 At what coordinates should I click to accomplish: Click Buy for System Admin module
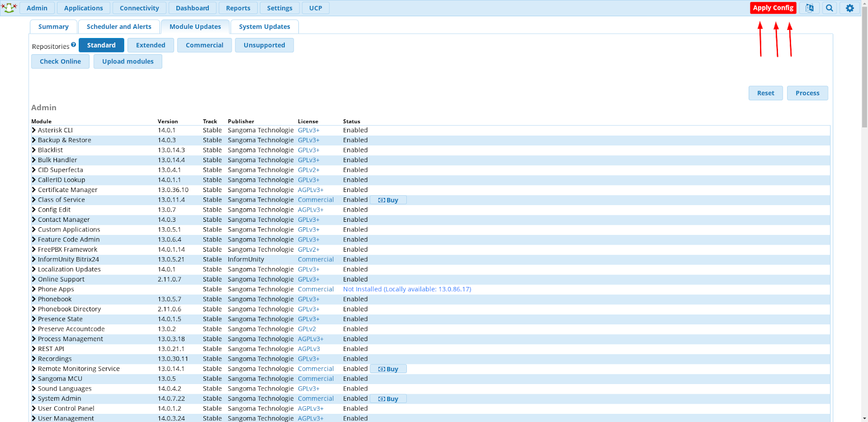388,399
